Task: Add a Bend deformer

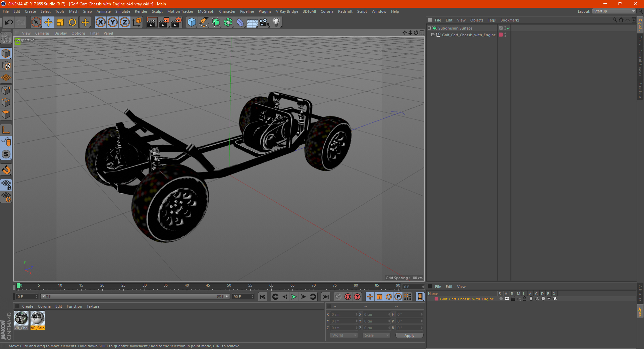Action: pyautogui.click(x=240, y=22)
